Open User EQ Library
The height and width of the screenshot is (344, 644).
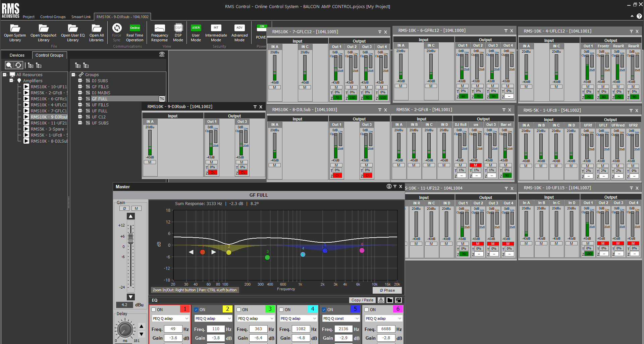(73, 33)
